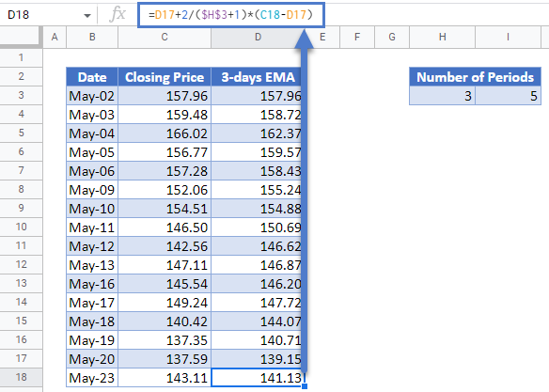Select column E header
The height and width of the screenshot is (392, 549).
(322, 37)
